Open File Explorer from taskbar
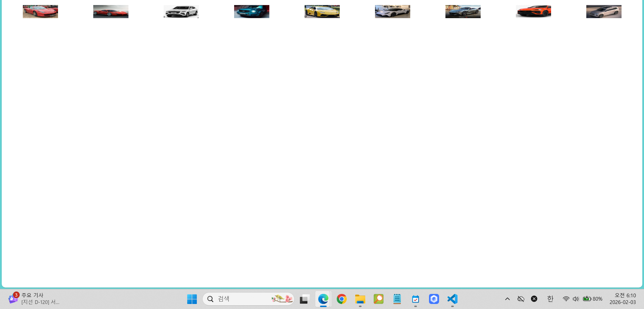 (x=360, y=299)
